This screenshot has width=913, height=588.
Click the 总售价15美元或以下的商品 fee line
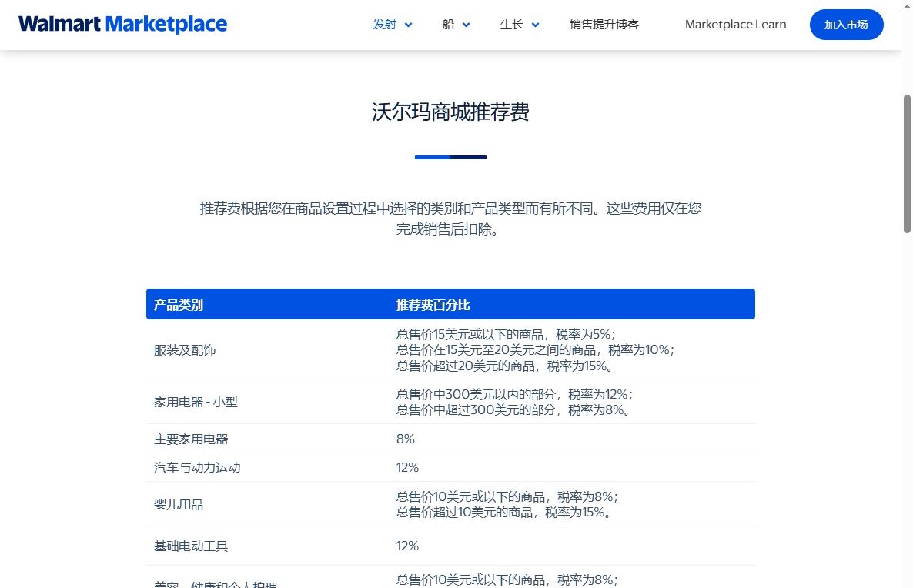(506, 334)
